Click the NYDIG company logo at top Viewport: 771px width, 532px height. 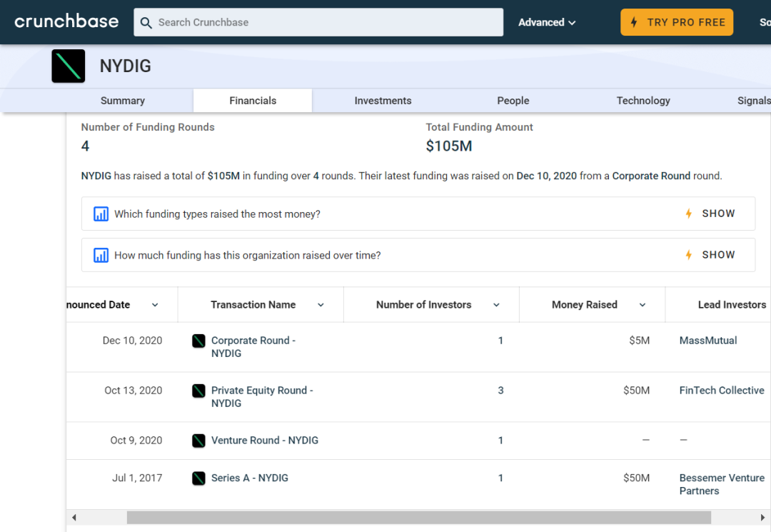[x=69, y=66]
